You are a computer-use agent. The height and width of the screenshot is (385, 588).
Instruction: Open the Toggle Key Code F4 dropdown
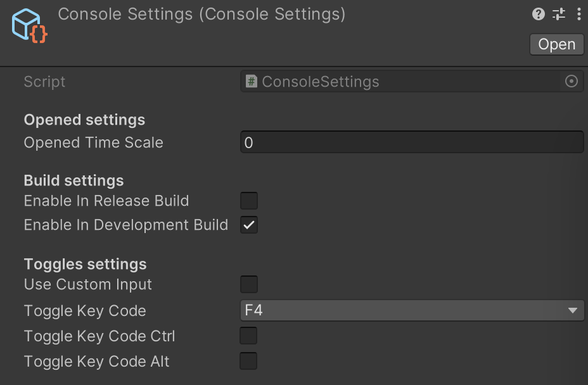tap(412, 310)
